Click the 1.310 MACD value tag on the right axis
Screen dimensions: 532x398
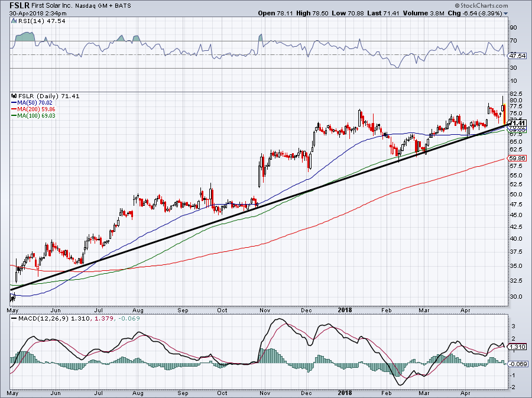[x=517, y=347]
